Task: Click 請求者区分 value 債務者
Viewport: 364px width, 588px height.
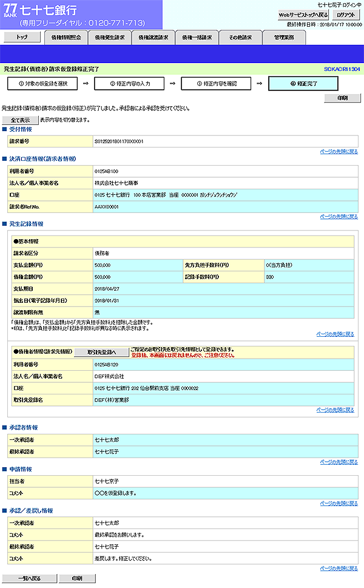Action: [x=102, y=254]
